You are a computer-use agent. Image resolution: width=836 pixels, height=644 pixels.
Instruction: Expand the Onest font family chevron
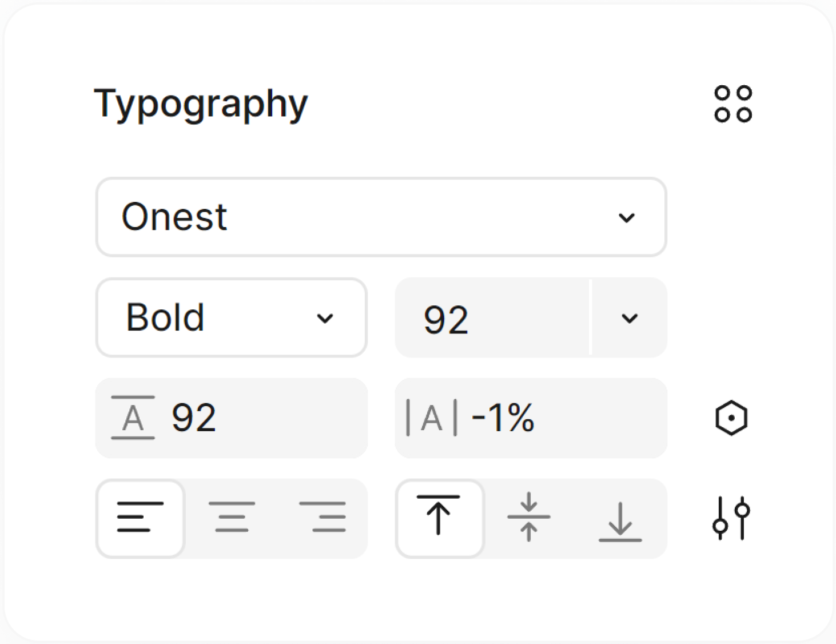coord(627,218)
